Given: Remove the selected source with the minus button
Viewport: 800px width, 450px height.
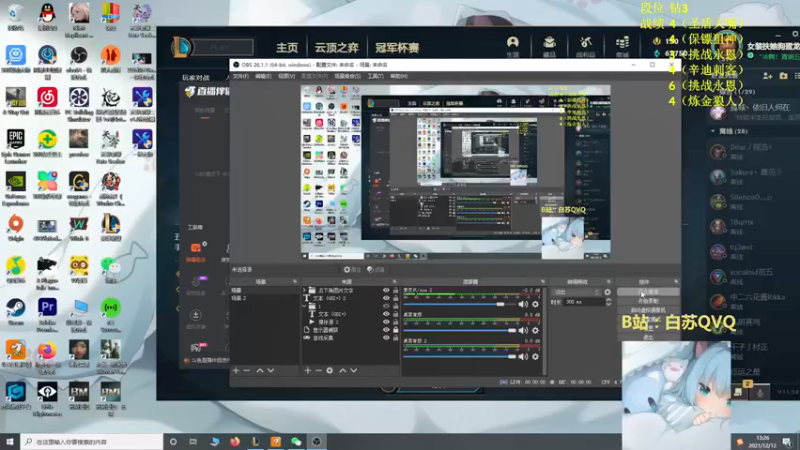Looking at the screenshot, I should pyautogui.click(x=318, y=370).
